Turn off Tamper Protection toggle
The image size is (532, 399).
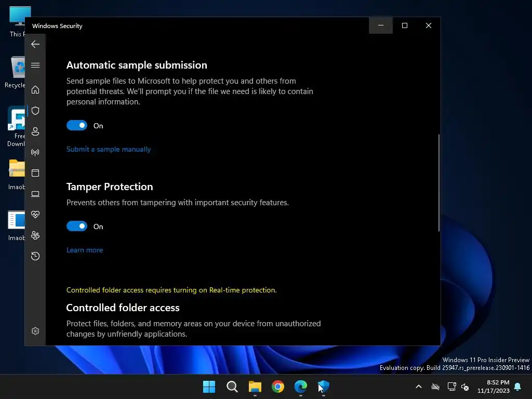point(77,227)
